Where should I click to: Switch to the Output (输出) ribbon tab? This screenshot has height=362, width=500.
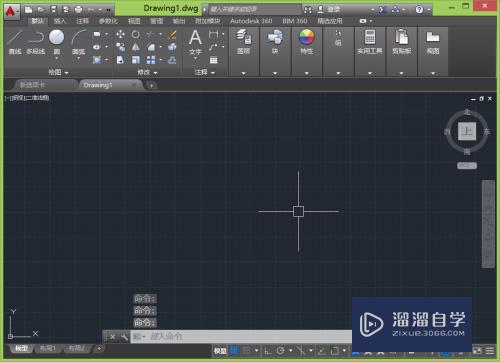coord(179,21)
